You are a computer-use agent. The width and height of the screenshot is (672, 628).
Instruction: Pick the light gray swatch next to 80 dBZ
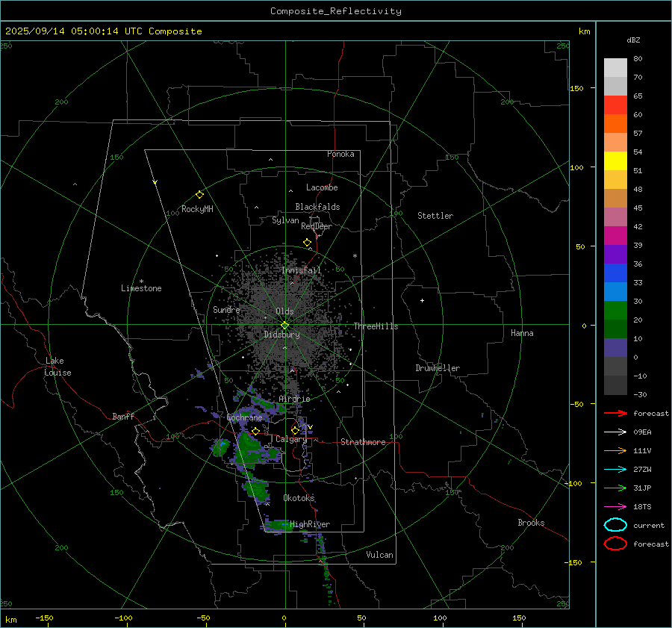[615, 68]
